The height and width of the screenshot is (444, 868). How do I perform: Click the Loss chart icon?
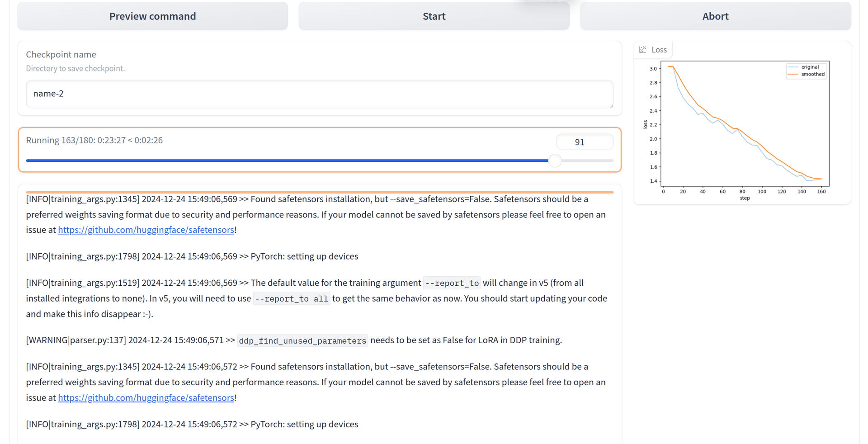642,50
